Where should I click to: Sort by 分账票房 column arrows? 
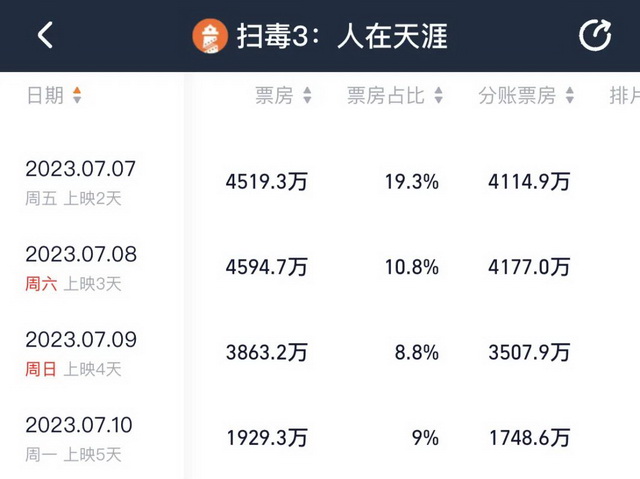click(x=570, y=96)
